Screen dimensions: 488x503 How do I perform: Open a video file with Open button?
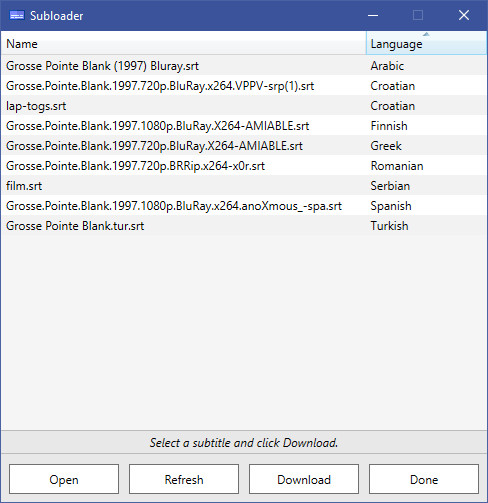click(64, 479)
